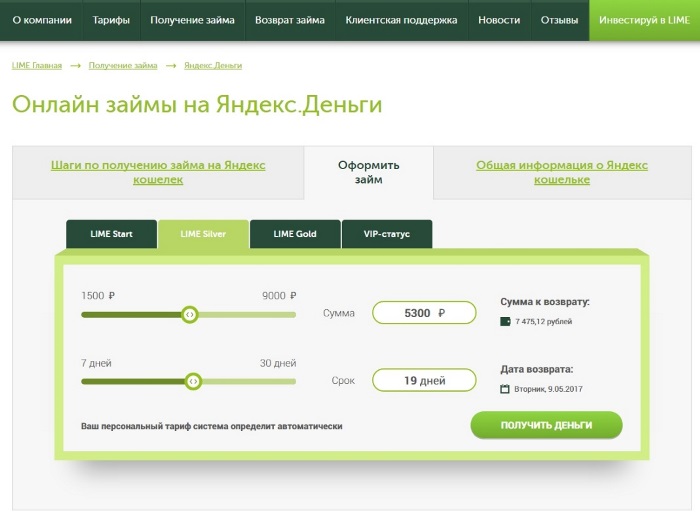Click the 9000 ₽ maximum amount label
Image resolution: width=700 pixels, height=512 pixels.
(x=279, y=296)
